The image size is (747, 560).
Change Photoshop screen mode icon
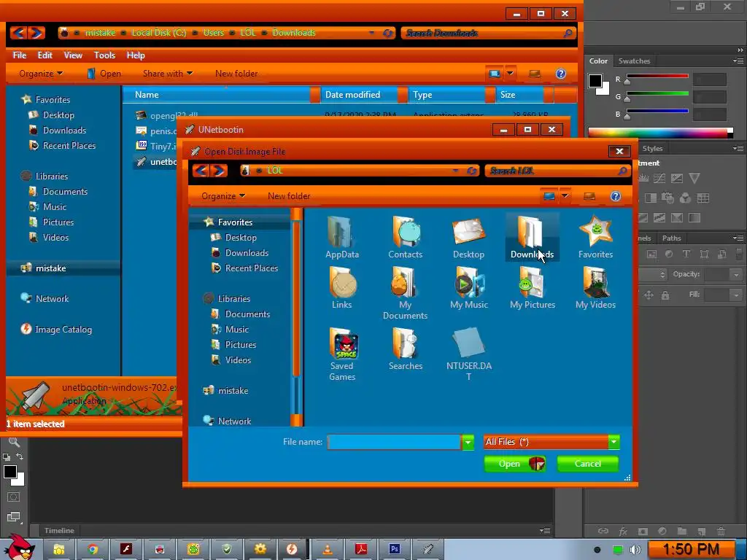tap(13, 517)
